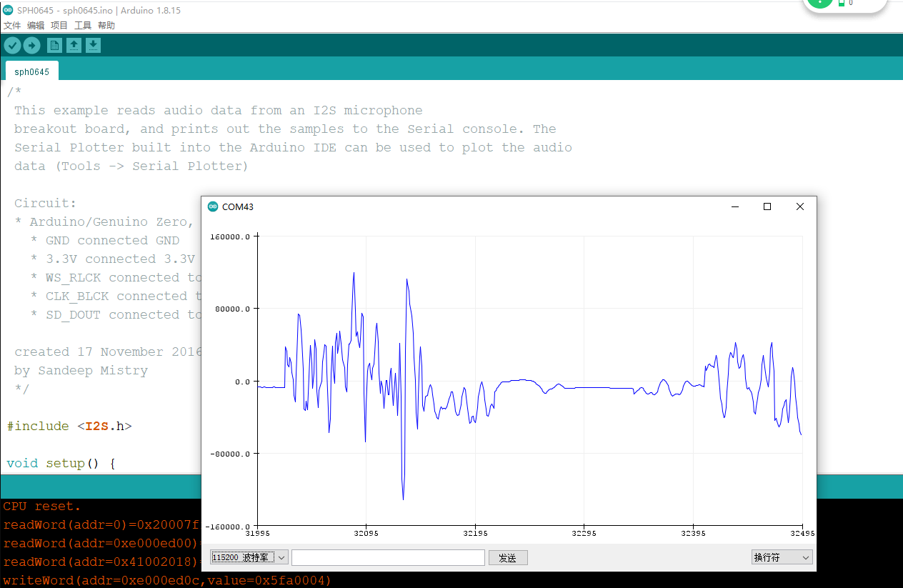This screenshot has height=588, width=903.
Task: Click the 0.0 y-axis label
Action: click(241, 382)
